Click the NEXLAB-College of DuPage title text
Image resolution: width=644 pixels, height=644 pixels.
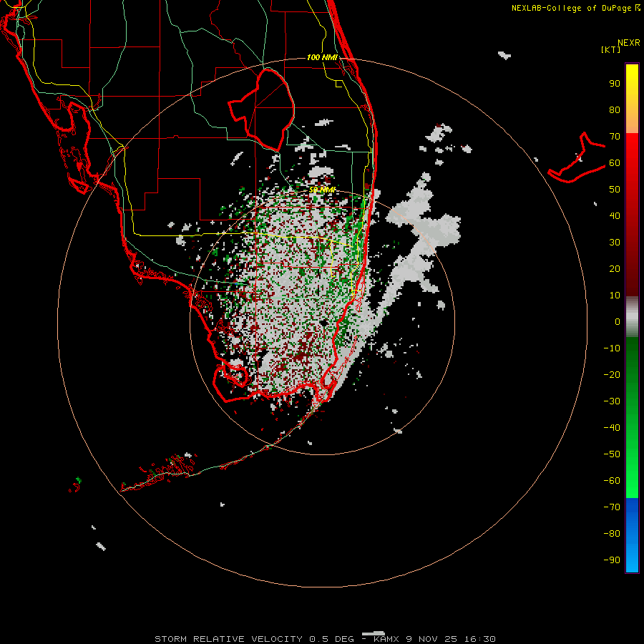(x=575, y=8)
